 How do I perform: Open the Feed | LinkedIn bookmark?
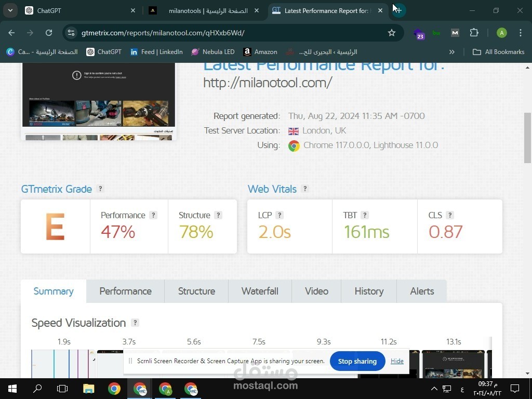pos(157,52)
